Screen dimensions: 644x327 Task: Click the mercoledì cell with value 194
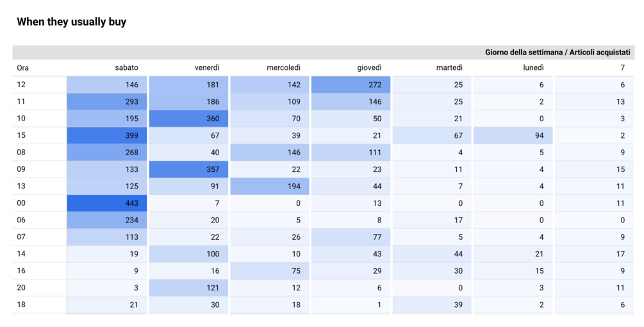coord(270,186)
